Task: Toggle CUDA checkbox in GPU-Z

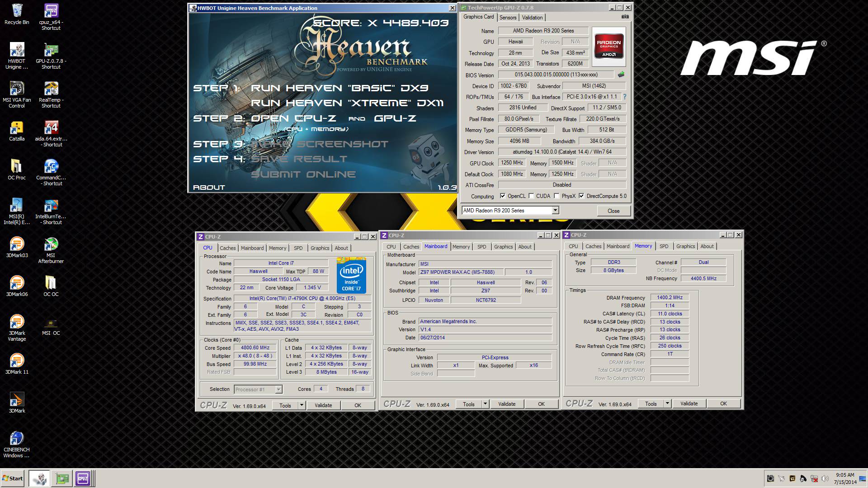Action: (x=531, y=196)
